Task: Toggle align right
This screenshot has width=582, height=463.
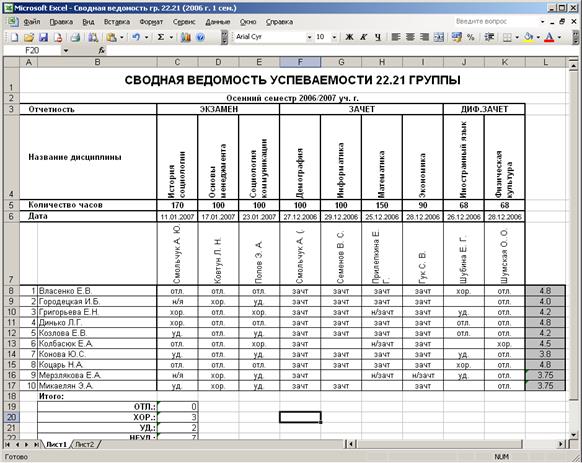Action: click(424, 37)
